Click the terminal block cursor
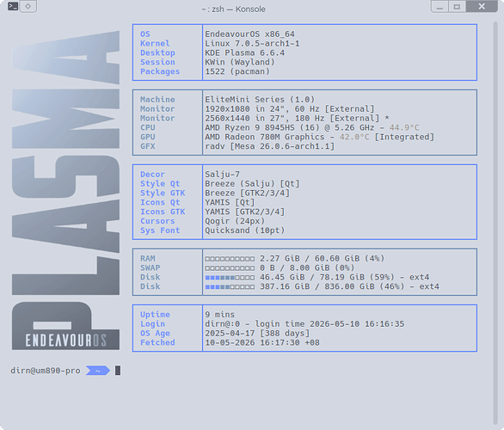Screen dimensions: 504x430 pos(118,371)
